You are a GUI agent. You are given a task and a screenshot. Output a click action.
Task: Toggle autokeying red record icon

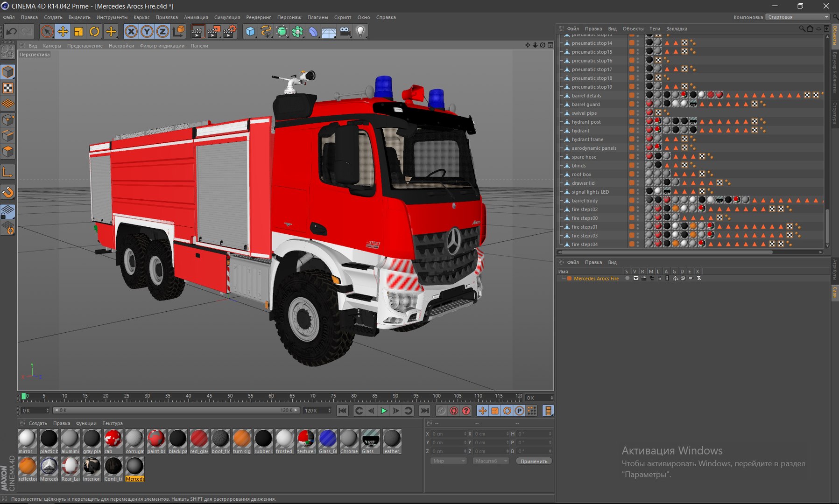(x=453, y=411)
